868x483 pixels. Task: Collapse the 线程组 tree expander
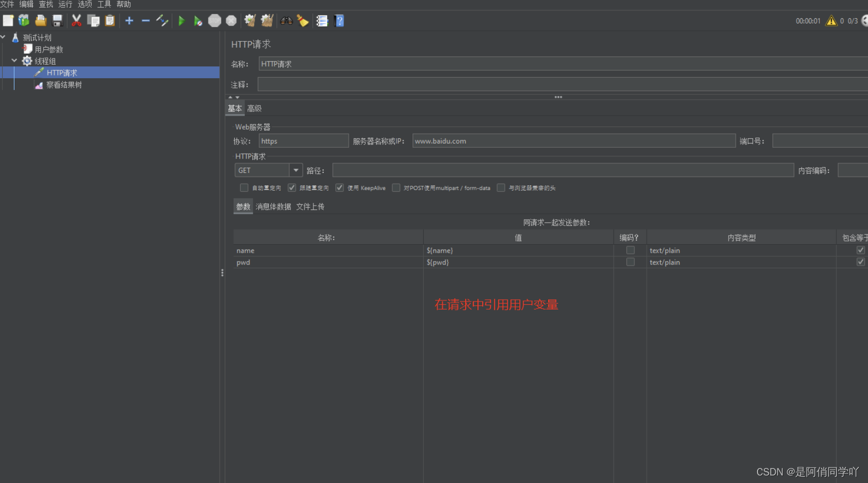14,61
